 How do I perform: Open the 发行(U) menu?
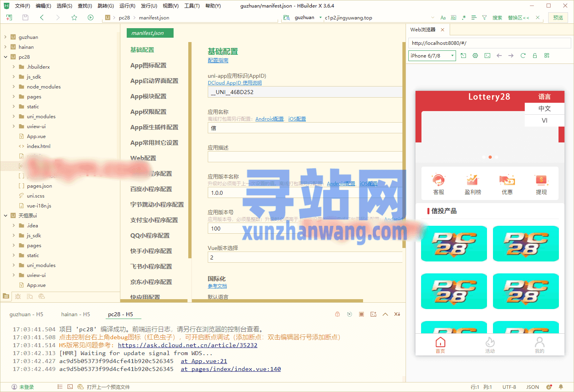[x=149, y=6]
